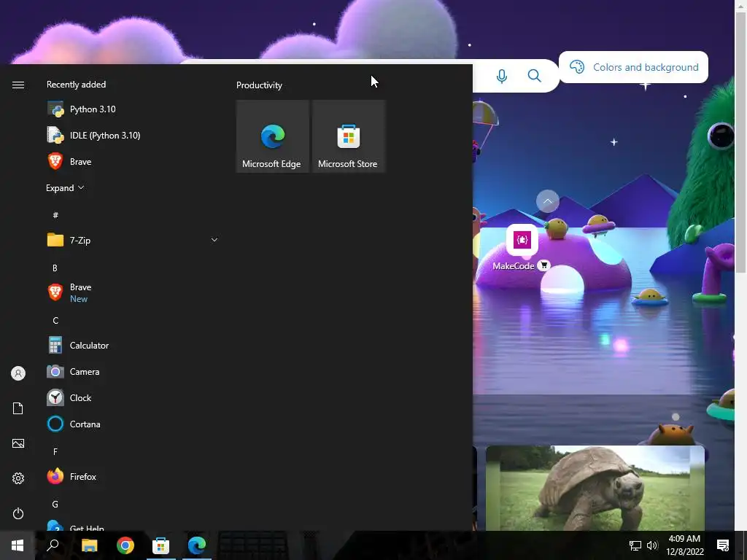Open the notification center icon
The width and height of the screenshot is (747, 560).
(x=723, y=545)
